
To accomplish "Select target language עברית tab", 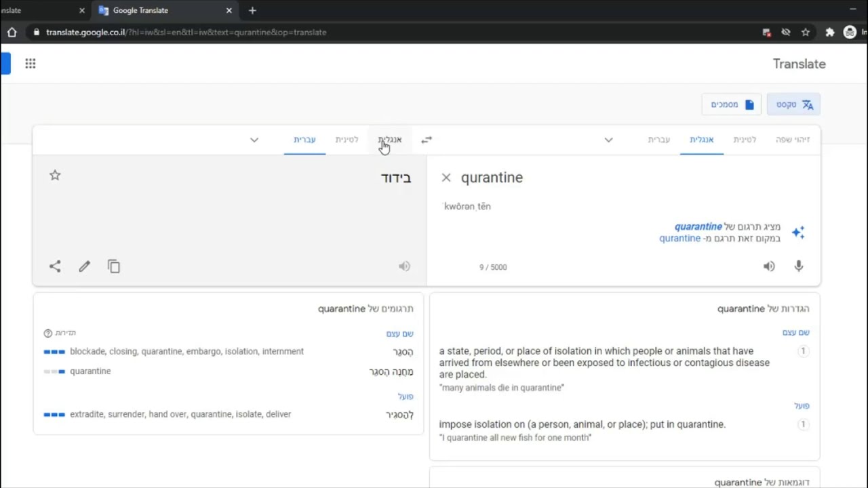I will (x=304, y=140).
